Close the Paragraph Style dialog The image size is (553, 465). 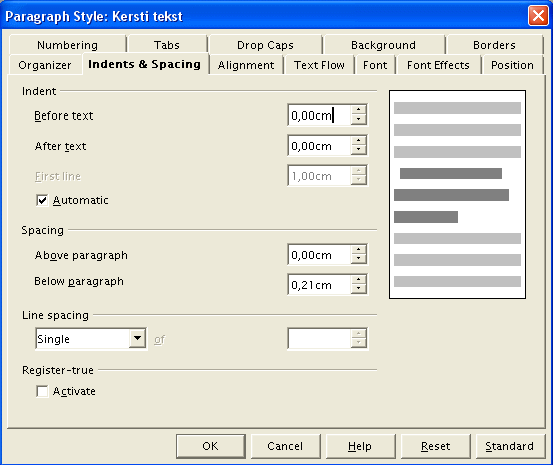tap(538, 16)
